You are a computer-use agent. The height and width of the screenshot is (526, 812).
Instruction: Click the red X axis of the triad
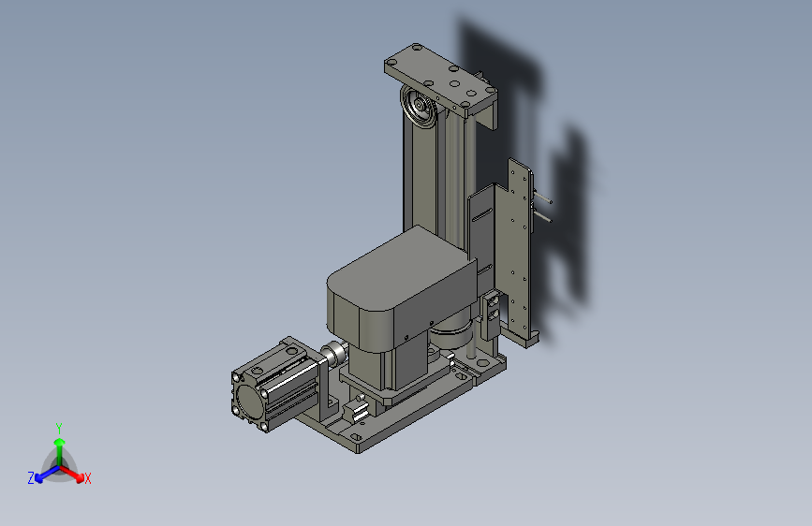74,475
